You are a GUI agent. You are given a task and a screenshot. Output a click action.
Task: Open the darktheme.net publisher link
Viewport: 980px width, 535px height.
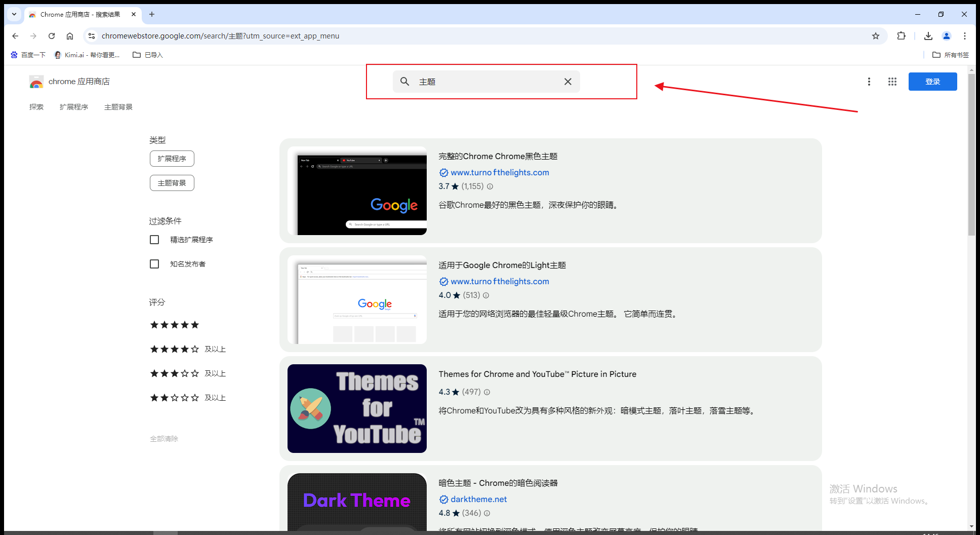click(479, 500)
